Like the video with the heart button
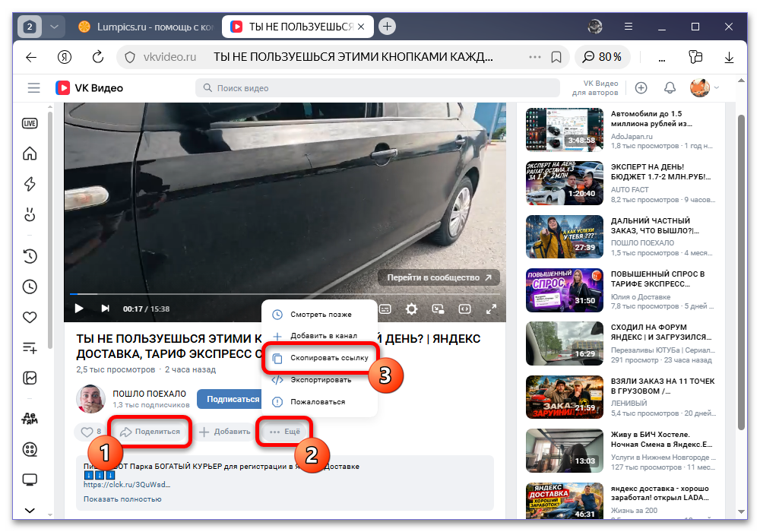The height and width of the screenshot is (532, 760). 90,431
